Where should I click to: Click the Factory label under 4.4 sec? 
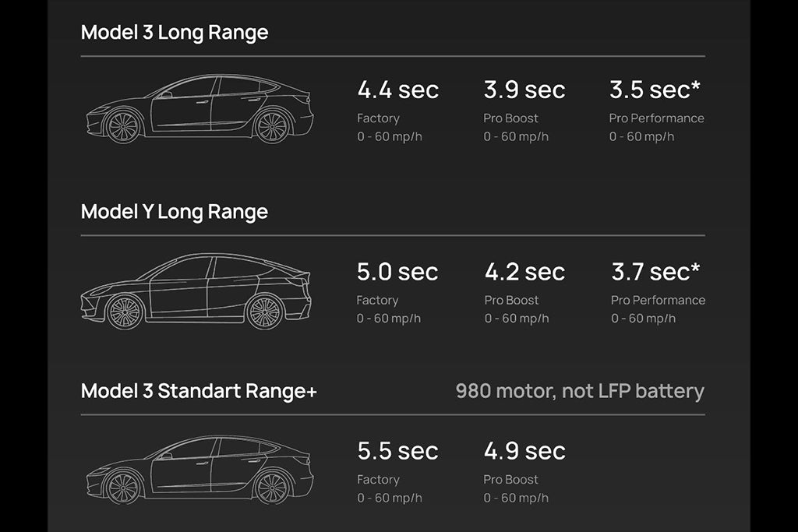pos(378,118)
